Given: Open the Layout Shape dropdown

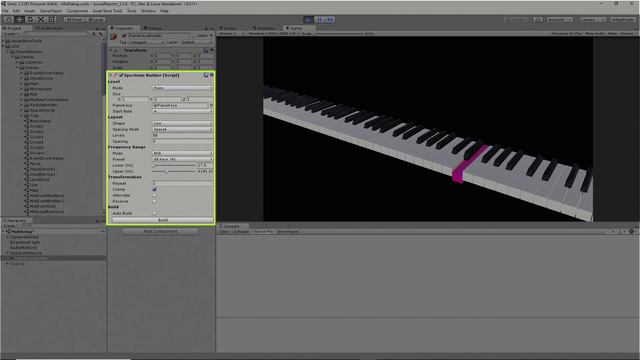Looking at the screenshot, I should tap(182, 123).
